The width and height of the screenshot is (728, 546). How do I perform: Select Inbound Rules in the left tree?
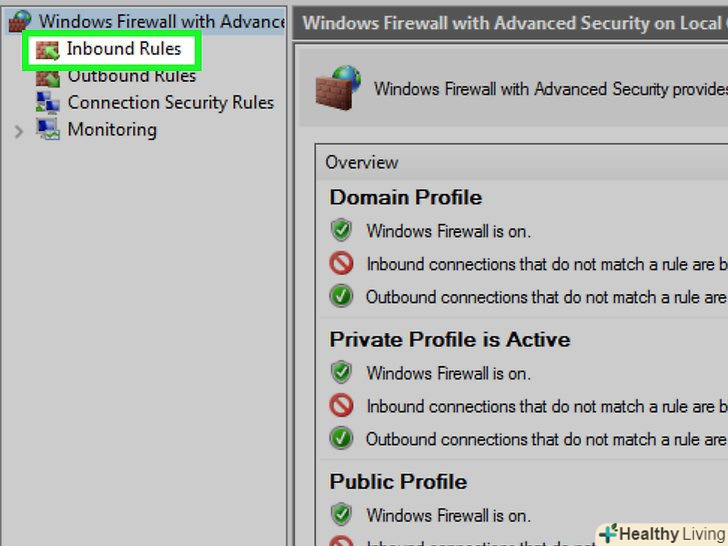(x=124, y=49)
